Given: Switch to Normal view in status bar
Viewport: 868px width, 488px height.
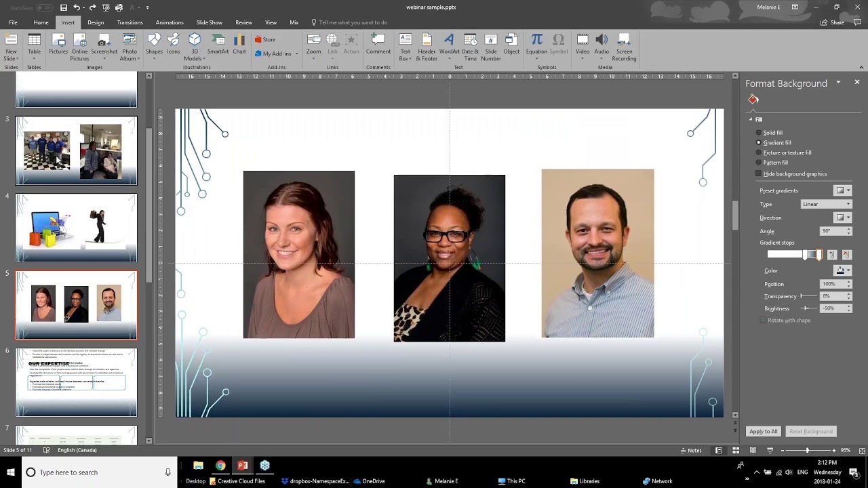Looking at the screenshot, I should (719, 450).
